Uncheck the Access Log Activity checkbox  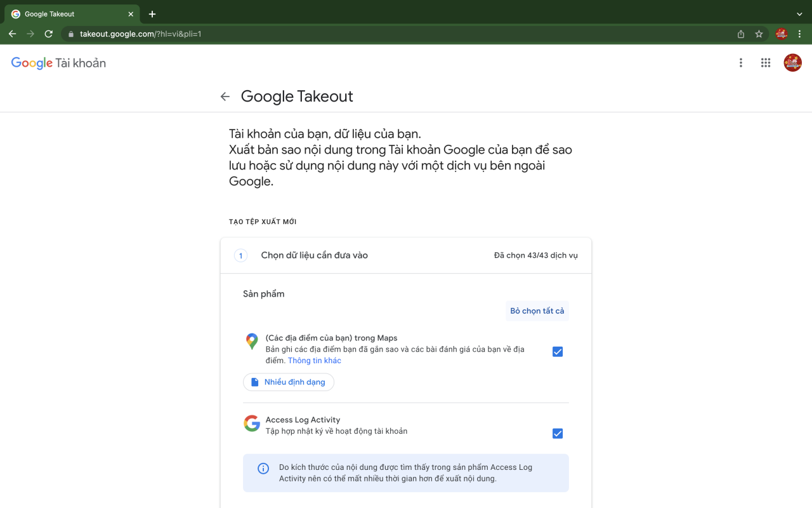point(558,434)
